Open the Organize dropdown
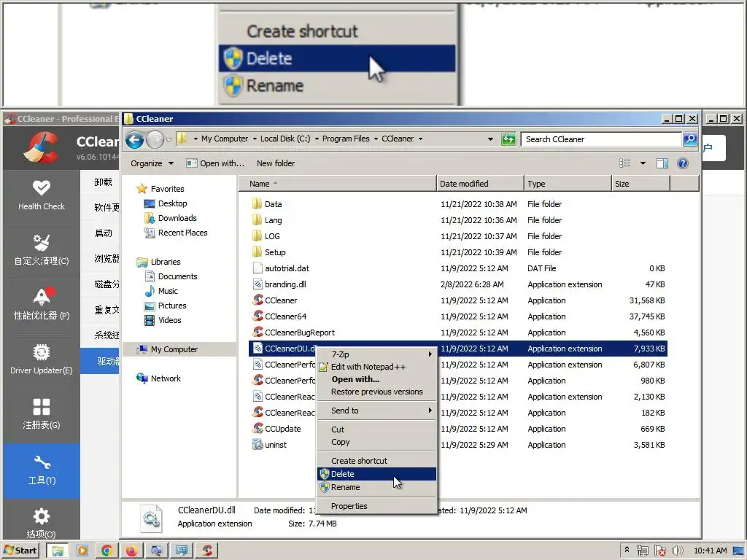747x560 pixels. point(152,163)
